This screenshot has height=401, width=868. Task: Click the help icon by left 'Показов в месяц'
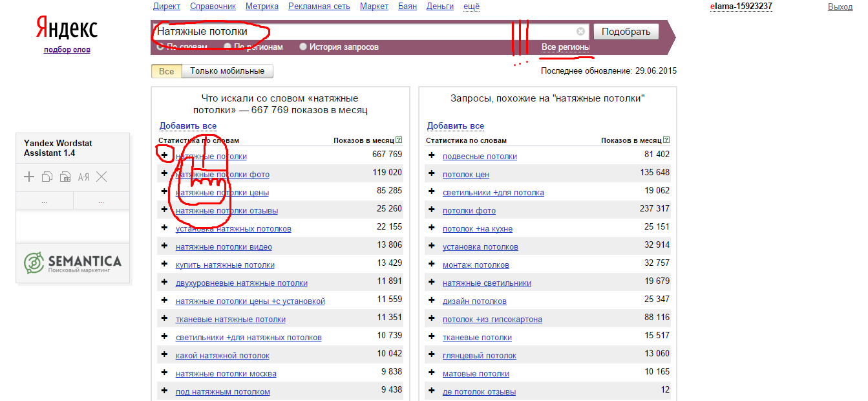[399, 140]
